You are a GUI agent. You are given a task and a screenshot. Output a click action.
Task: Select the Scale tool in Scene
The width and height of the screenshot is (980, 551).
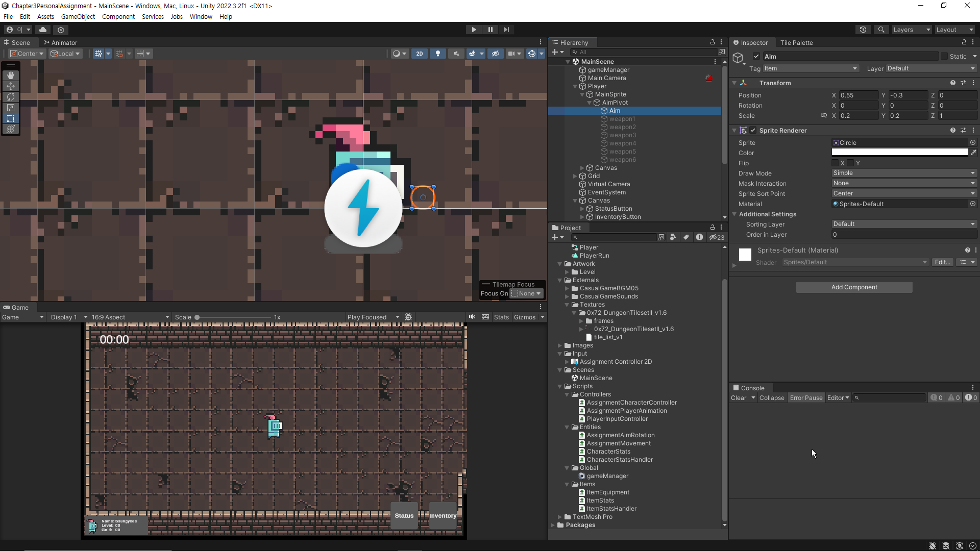coord(10,108)
